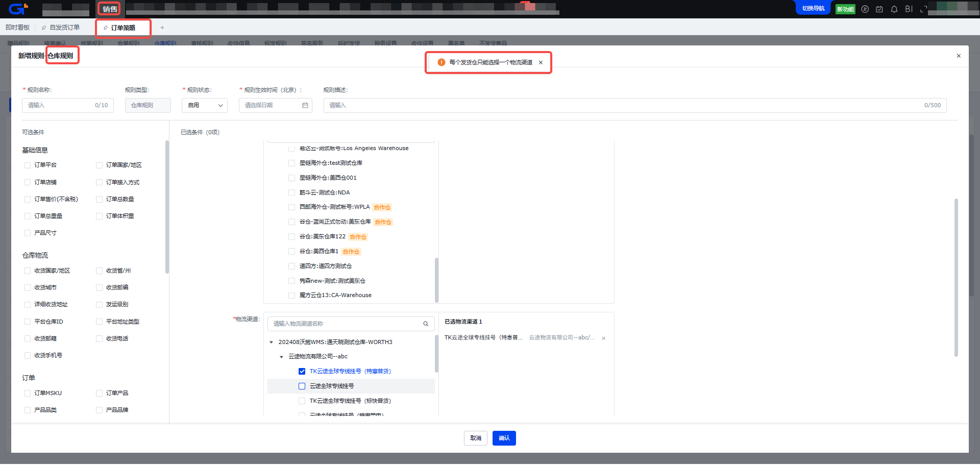
Task: Open the currency exchange icon in top bar
Action: click(x=865, y=9)
